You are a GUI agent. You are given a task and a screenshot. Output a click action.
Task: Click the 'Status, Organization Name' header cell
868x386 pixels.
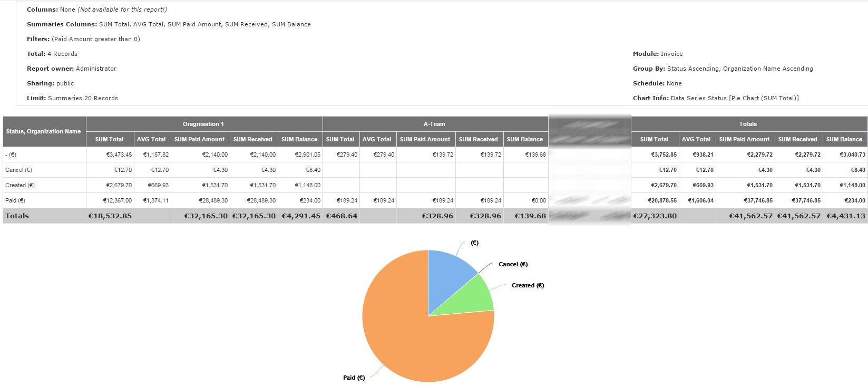pos(43,131)
